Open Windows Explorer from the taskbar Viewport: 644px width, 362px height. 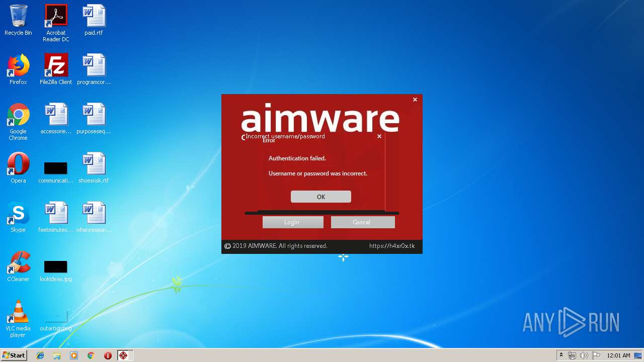57,355
